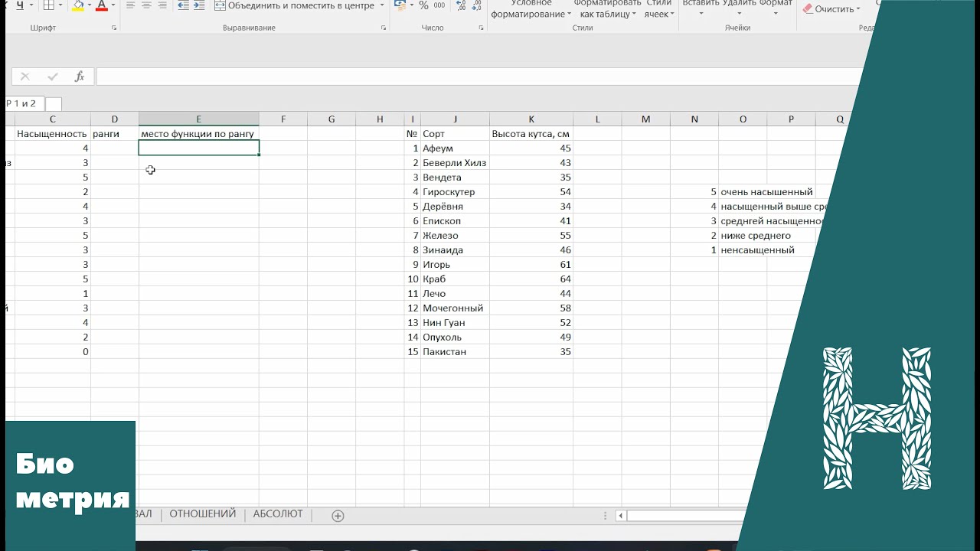Select the Мочегонный cell
The image size is (980, 551).
point(455,308)
